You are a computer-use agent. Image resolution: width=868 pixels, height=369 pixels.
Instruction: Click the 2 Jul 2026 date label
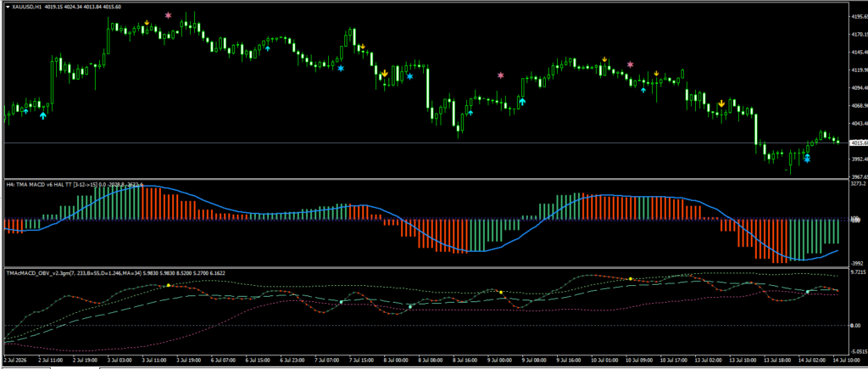tap(15, 359)
